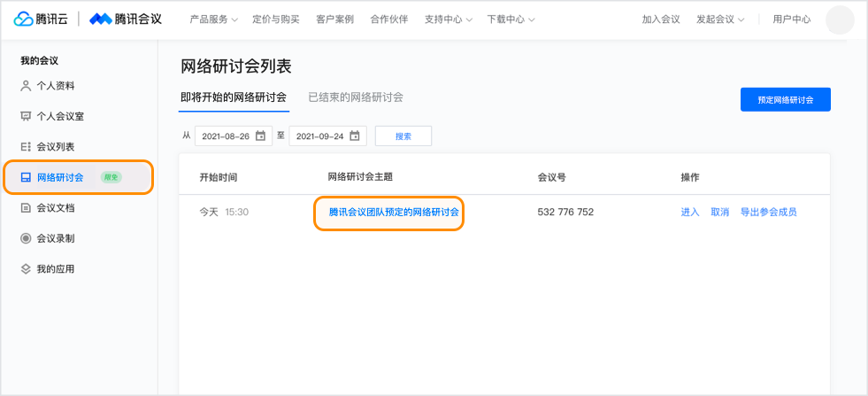Click the 预定网络研讨会 button
The width and height of the screenshot is (868, 396).
[785, 100]
